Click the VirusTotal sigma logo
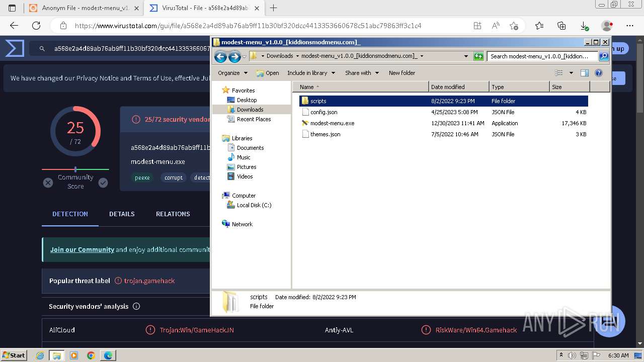The image size is (644, 362). 15,49
